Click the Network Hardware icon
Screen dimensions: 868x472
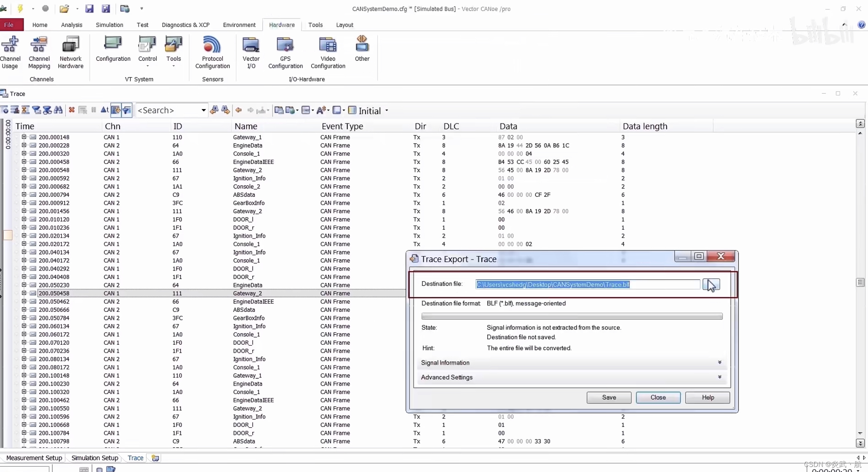pos(70,53)
